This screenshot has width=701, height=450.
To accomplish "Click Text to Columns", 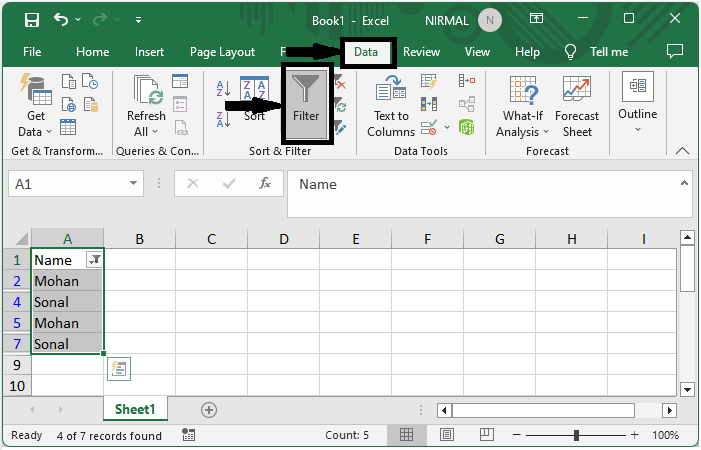I will pyautogui.click(x=391, y=106).
